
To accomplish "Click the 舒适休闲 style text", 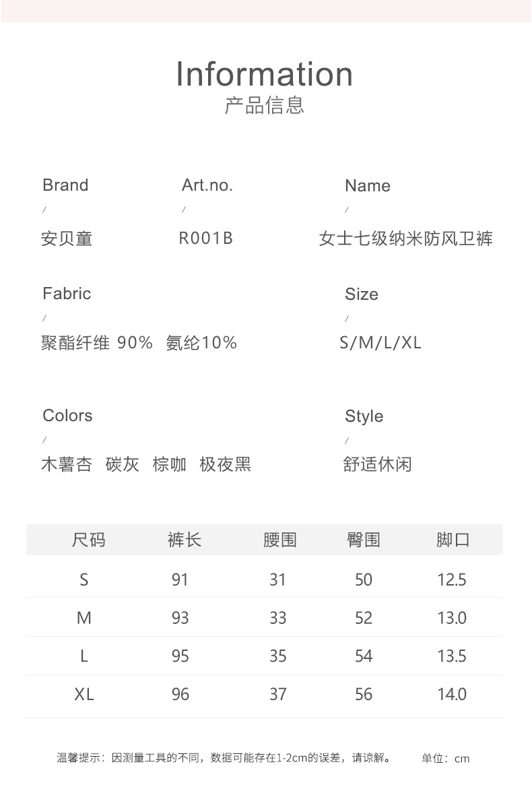I will pos(377,465).
